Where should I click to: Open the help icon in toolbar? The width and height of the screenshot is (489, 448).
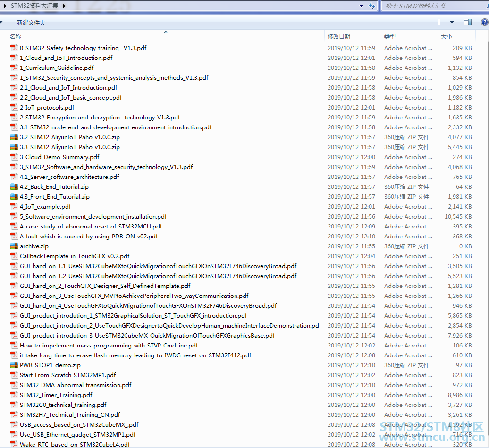[x=485, y=22]
